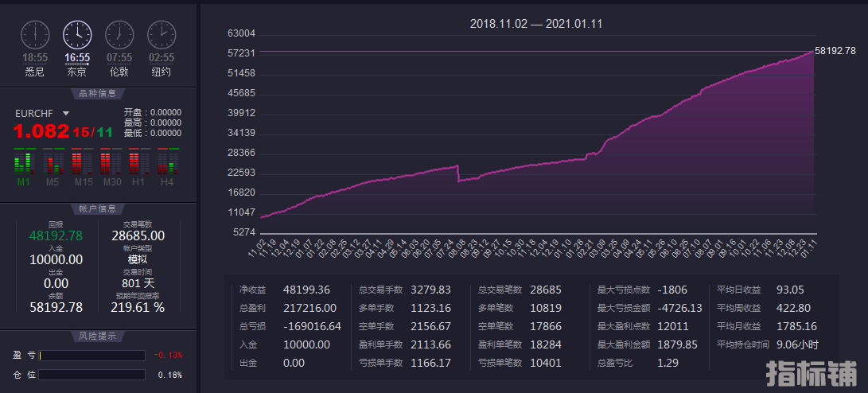Click the 盈利单手数 value 2113.66
868x393 pixels.
pyautogui.click(x=430, y=344)
